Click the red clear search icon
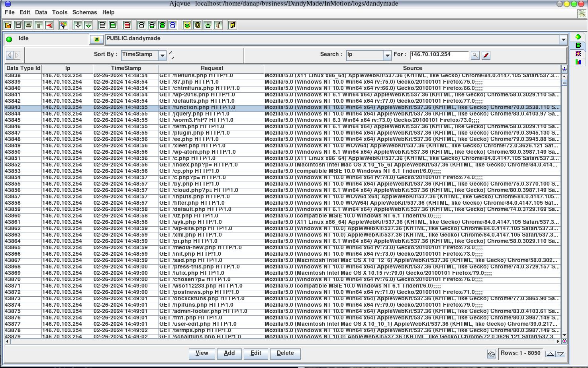This screenshot has height=368, width=588. 486,55
